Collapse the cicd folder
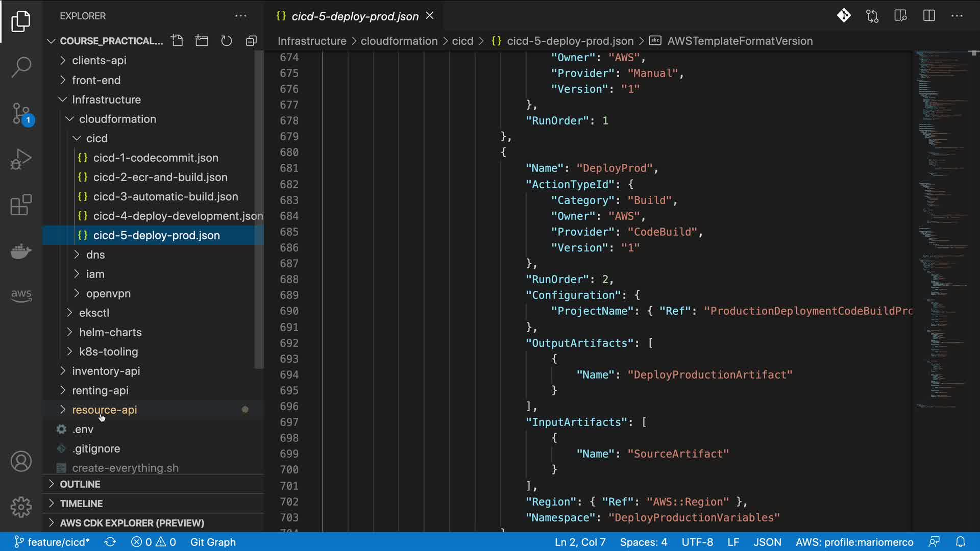The height and width of the screenshot is (551, 980). click(x=96, y=138)
